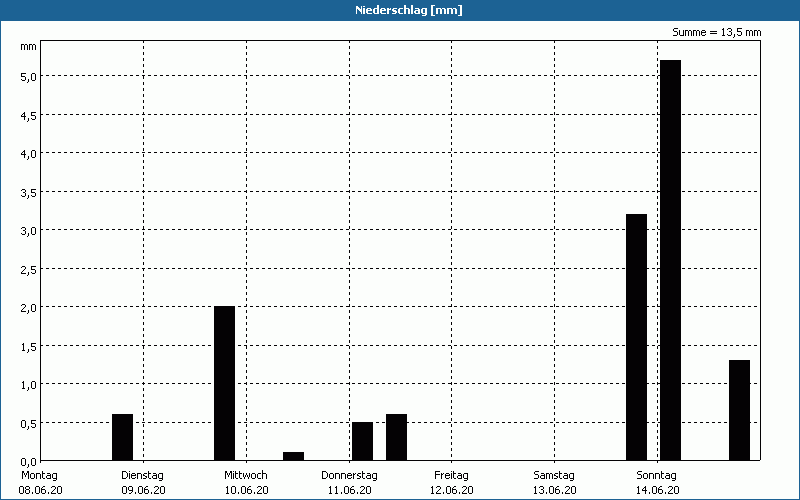Click the 'Dienstag' axis label
This screenshot has width=800, height=500.
pos(142,476)
